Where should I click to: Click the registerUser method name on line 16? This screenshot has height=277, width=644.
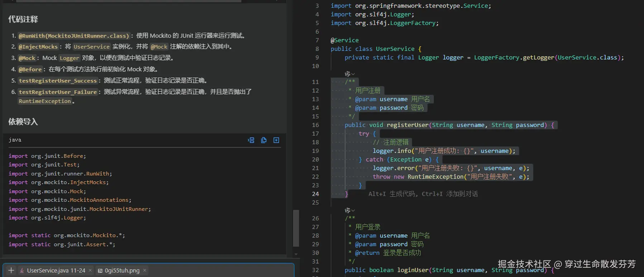point(407,125)
